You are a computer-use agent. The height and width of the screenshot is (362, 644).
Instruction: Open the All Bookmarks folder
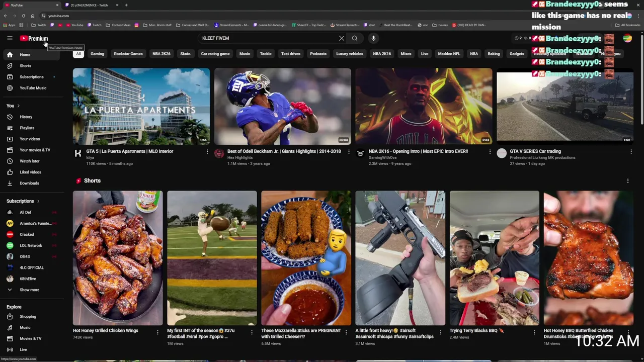(x=627, y=25)
